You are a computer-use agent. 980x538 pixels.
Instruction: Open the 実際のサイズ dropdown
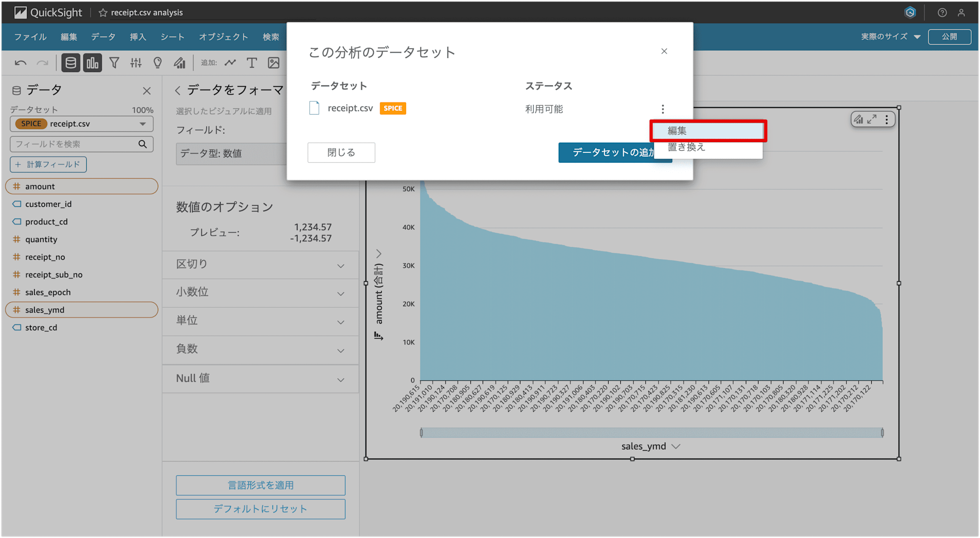click(x=890, y=37)
